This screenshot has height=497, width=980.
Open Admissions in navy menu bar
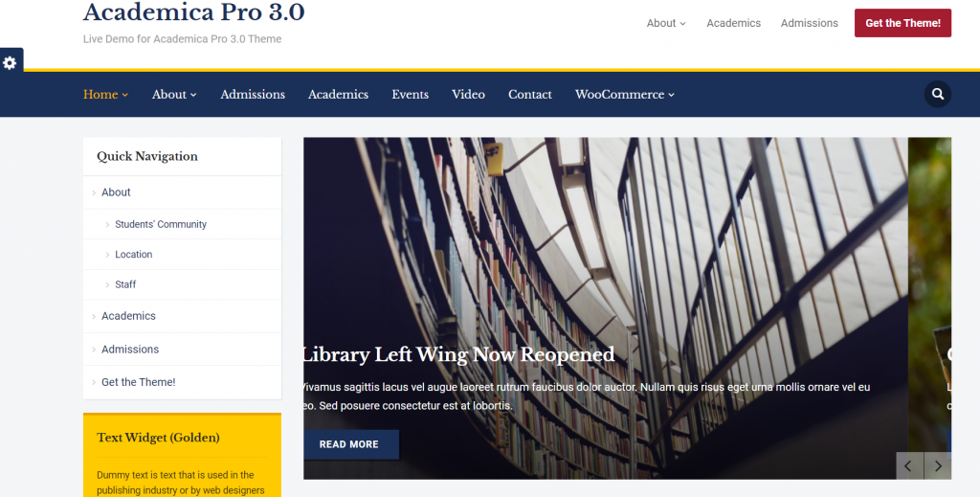pyautogui.click(x=253, y=94)
